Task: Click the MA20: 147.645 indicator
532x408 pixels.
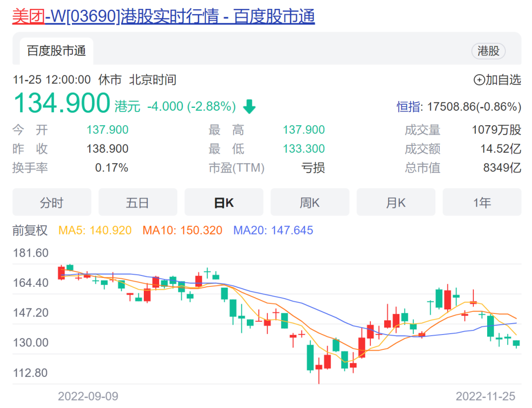Action: pos(273,230)
